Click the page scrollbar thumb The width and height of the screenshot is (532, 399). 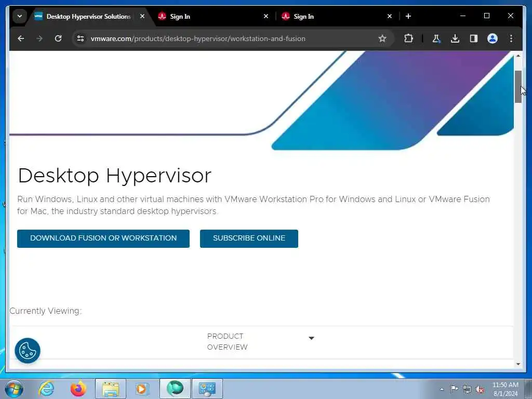click(x=518, y=87)
